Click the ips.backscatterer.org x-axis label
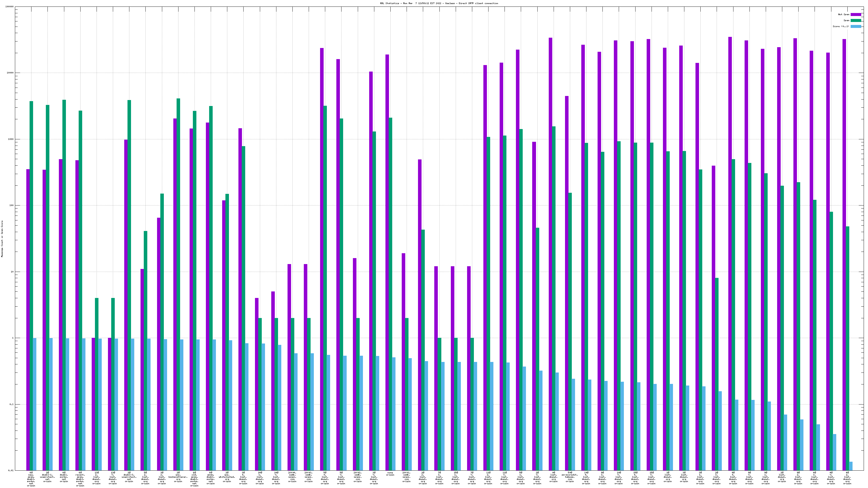868x488 pixels. (178, 477)
